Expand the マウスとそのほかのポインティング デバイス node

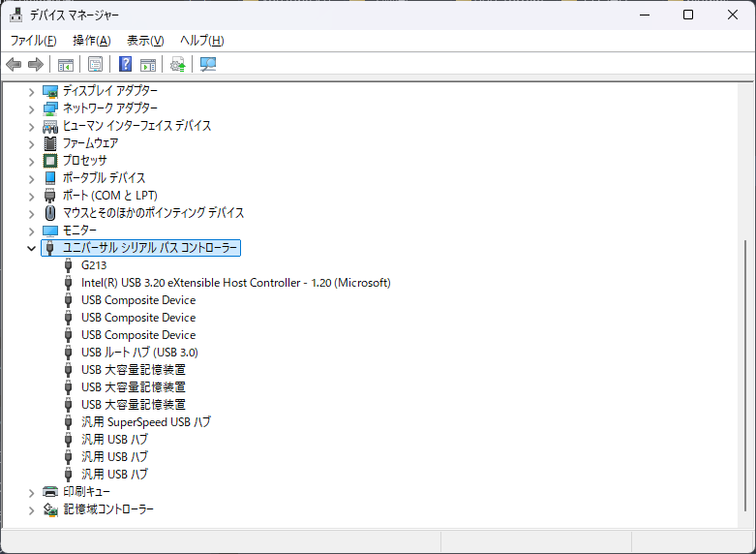coord(31,213)
